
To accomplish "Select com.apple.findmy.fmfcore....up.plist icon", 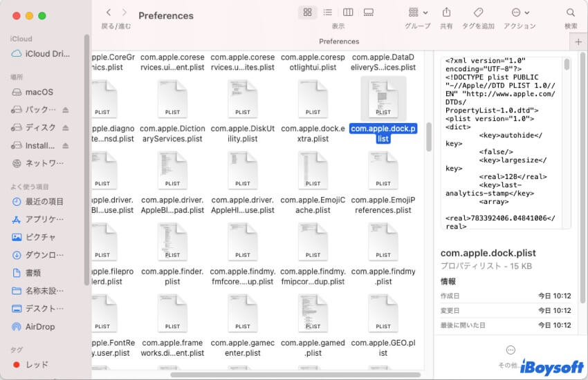I will pos(243,242).
